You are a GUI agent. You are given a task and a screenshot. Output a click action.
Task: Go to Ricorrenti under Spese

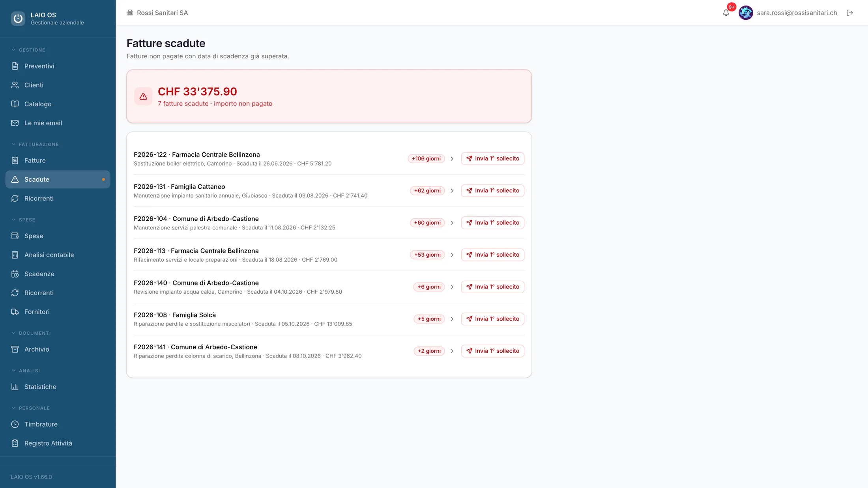pos(58,292)
